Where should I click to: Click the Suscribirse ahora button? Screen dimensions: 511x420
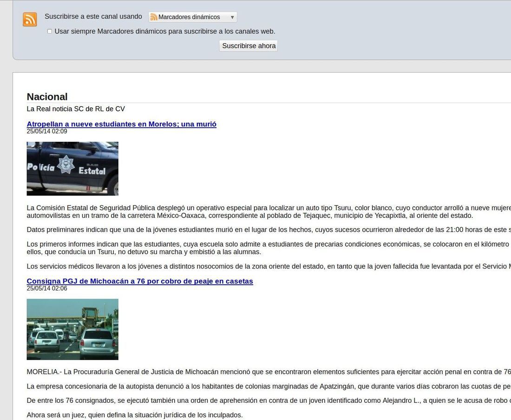(x=249, y=46)
